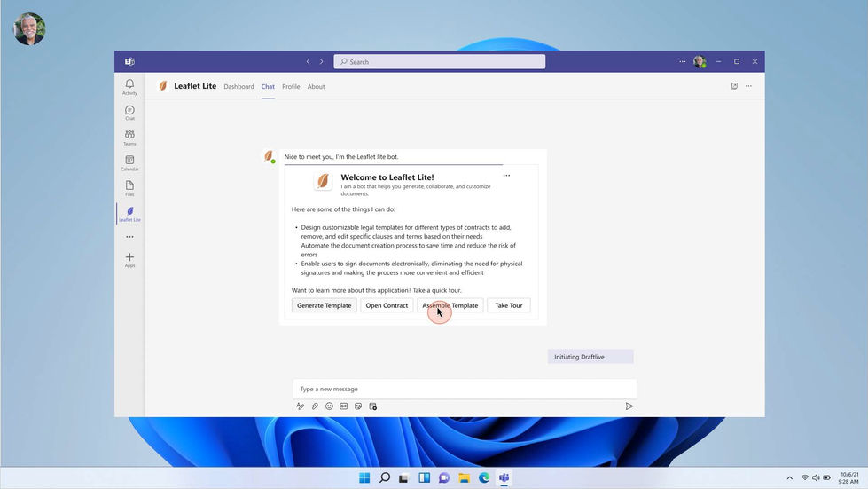Expand hidden system tray icons chevron
The image size is (868, 489).
(789, 477)
